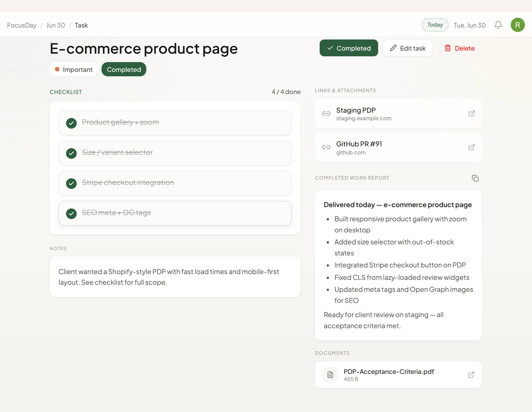Uncheck Product gallery + zoom item
The height and width of the screenshot is (412, 532).
pyautogui.click(x=71, y=123)
